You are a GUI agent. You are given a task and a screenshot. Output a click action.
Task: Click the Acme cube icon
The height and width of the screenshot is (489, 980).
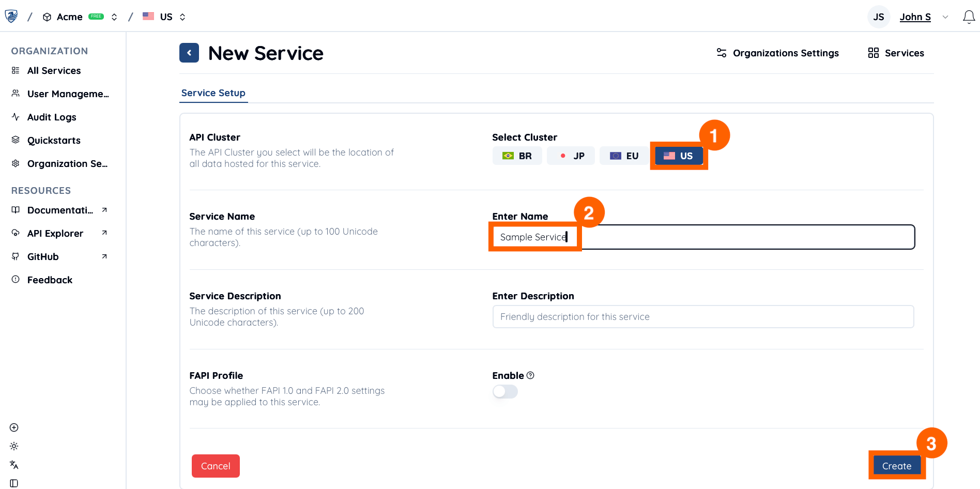point(47,17)
